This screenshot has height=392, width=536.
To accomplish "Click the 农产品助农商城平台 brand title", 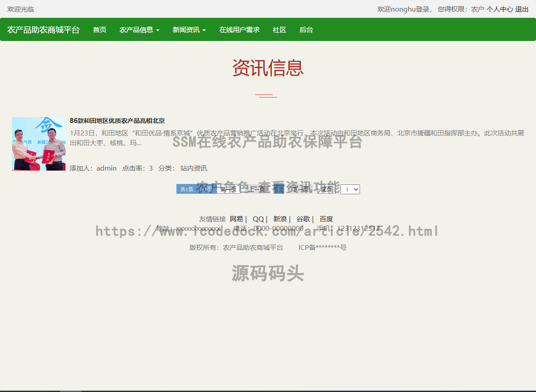I will (43, 30).
